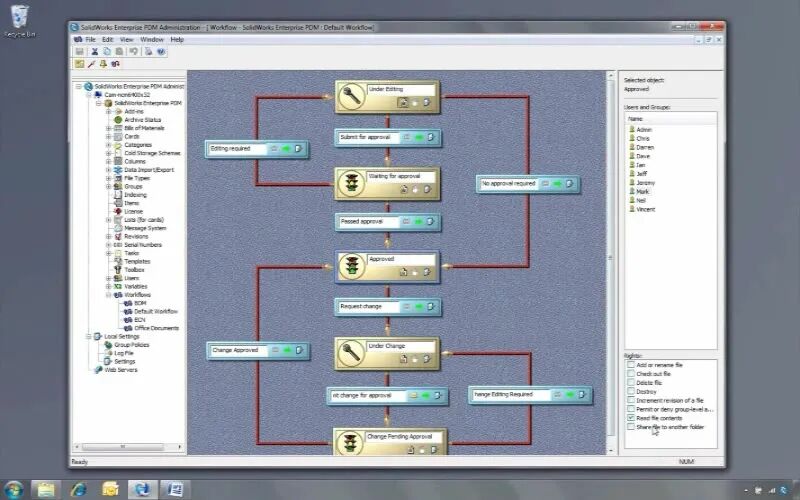Open the Window menu

pyautogui.click(x=151, y=39)
